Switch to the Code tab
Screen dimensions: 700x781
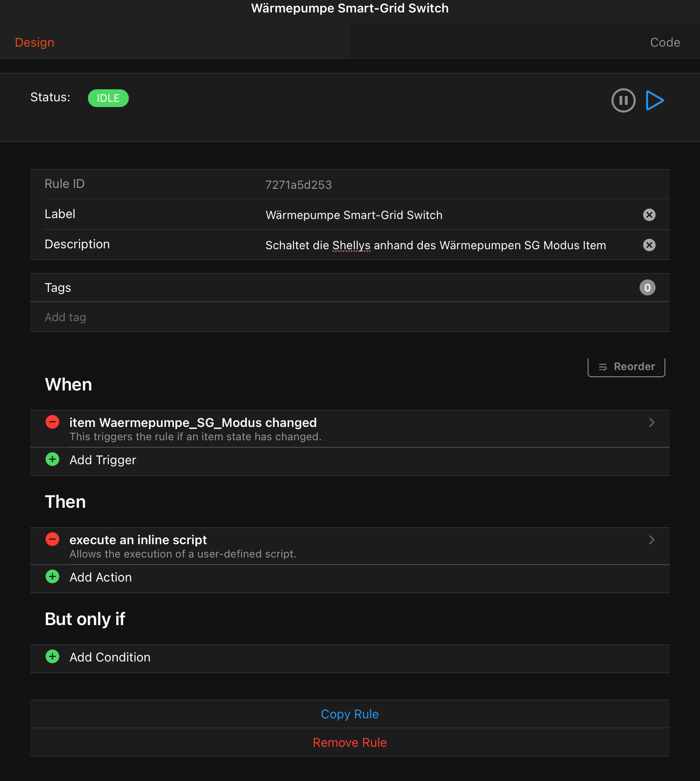coord(665,43)
